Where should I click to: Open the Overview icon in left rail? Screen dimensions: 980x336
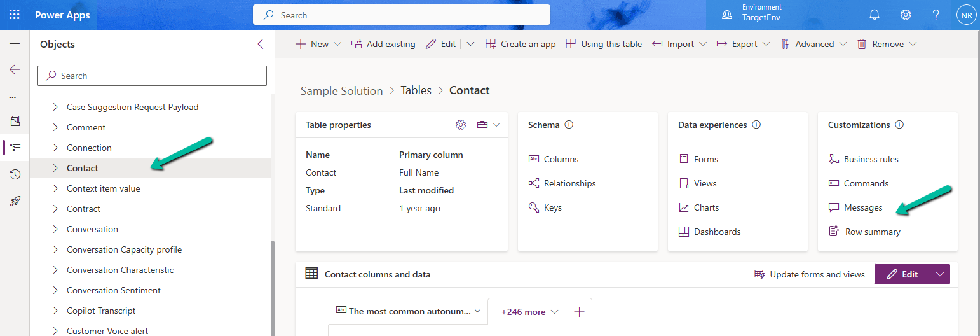[15, 121]
